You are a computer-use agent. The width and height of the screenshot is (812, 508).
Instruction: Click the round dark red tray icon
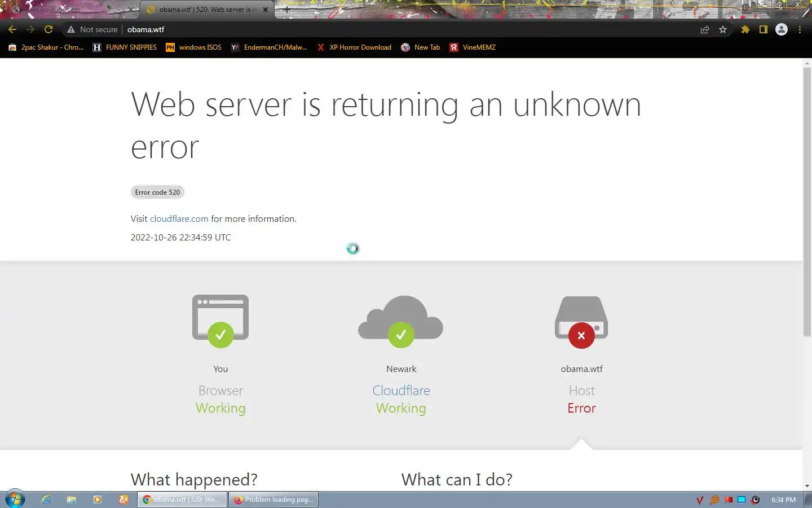point(756,500)
